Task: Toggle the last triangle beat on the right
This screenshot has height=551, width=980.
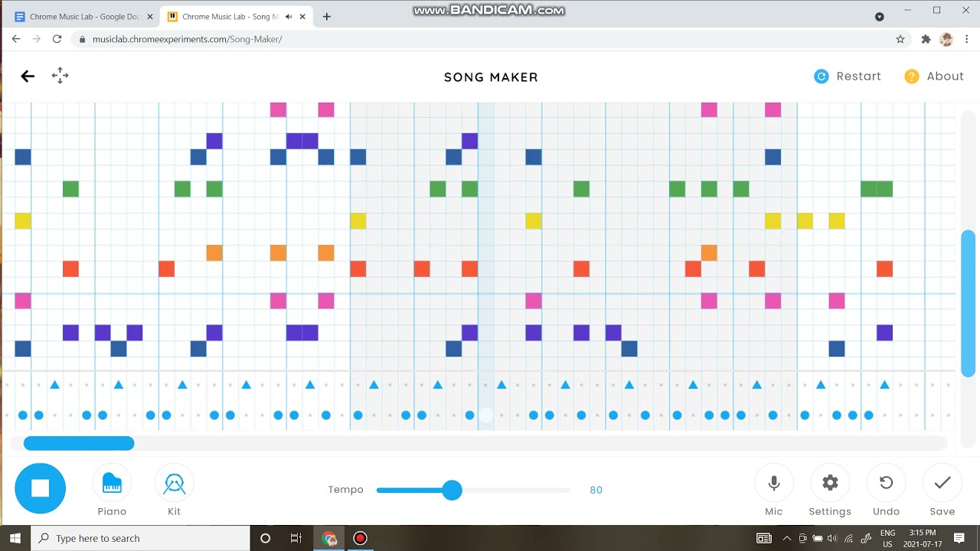Action: click(884, 384)
